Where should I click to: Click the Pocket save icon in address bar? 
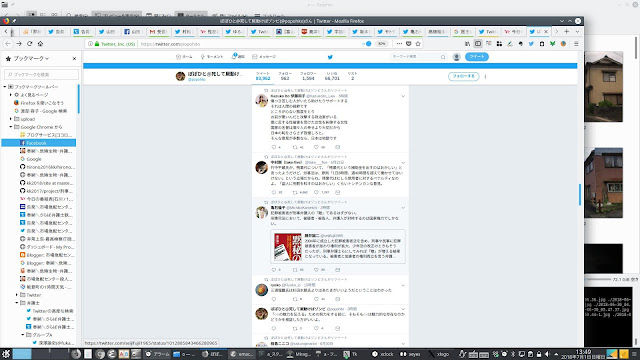click(409, 44)
